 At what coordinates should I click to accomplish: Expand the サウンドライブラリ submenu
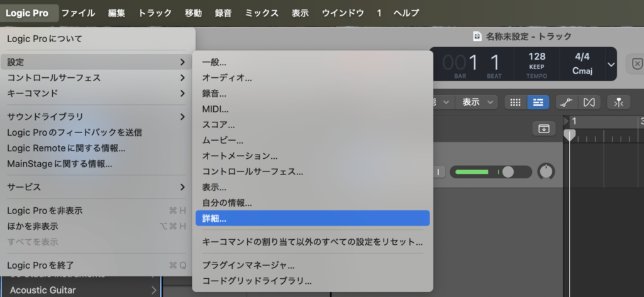click(x=96, y=117)
